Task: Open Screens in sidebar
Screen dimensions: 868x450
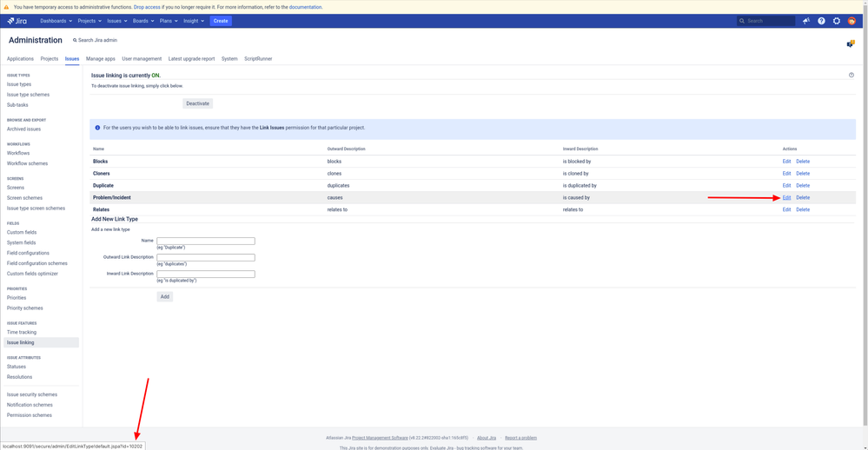Action: coord(16,188)
